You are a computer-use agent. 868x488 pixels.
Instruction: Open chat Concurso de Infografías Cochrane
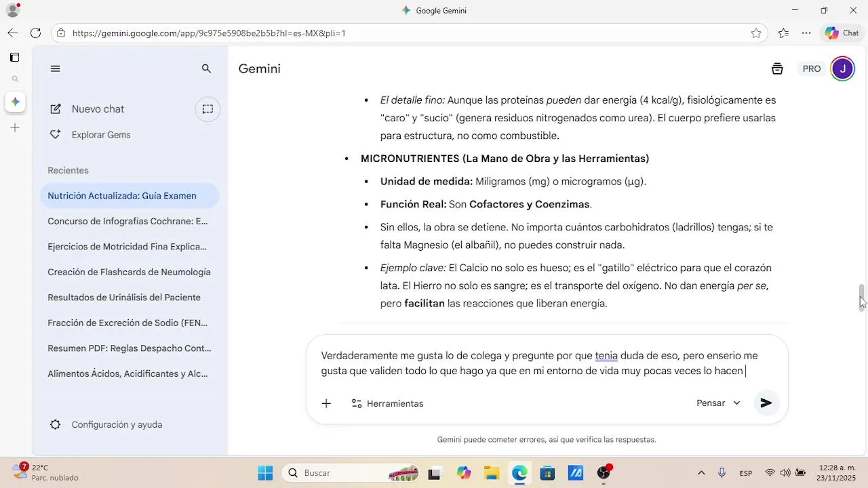click(130, 221)
